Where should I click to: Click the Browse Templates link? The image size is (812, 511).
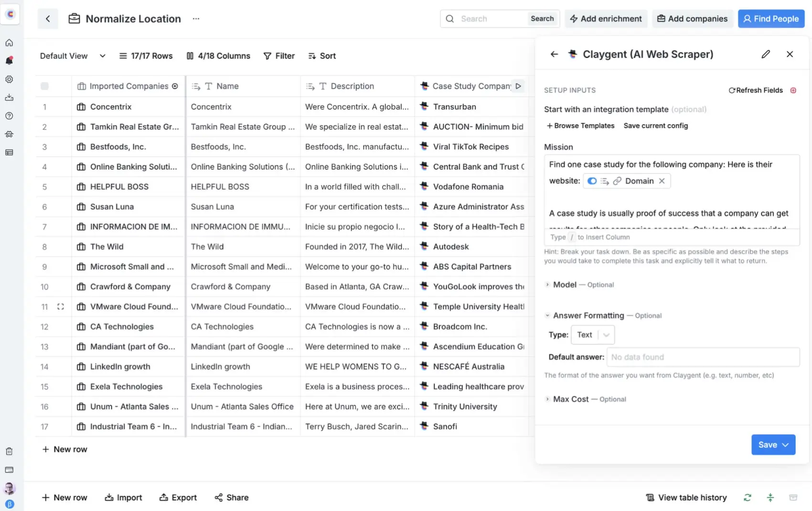(x=581, y=126)
